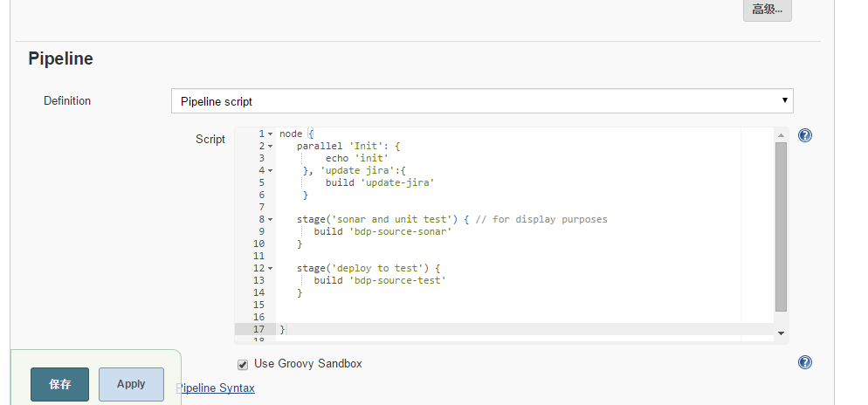The height and width of the screenshot is (405, 868).
Task: Fold the 'sonar and unit test' stage
Action: tap(271, 219)
